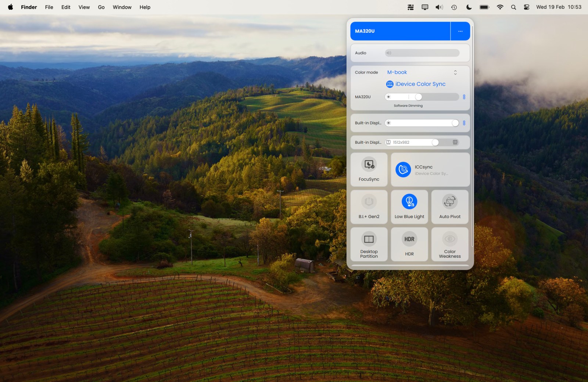The image size is (588, 382).
Task: Click the Built-in Display brightness link icon
Action: pyautogui.click(x=464, y=123)
